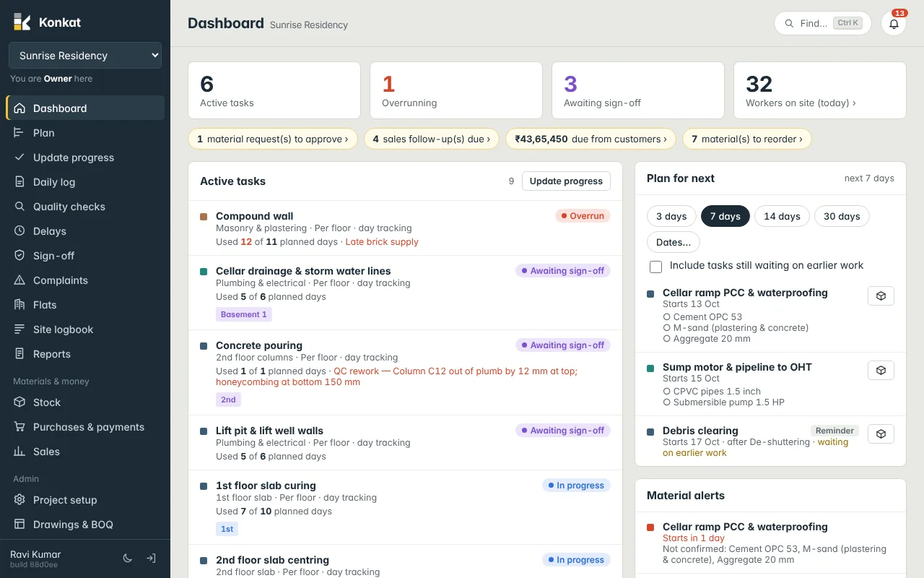924x578 pixels.
Task: Click the Delays clock icon
Action: coord(19,231)
